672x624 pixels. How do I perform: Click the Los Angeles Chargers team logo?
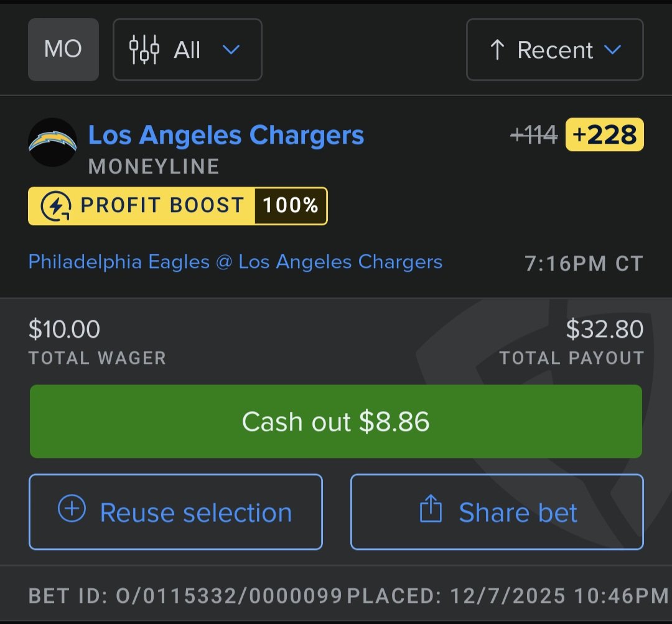pos(52,142)
